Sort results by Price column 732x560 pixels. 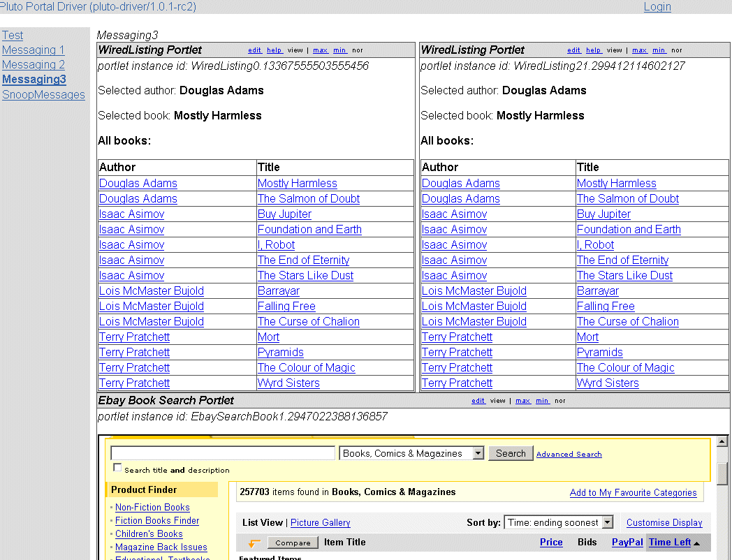(x=551, y=543)
